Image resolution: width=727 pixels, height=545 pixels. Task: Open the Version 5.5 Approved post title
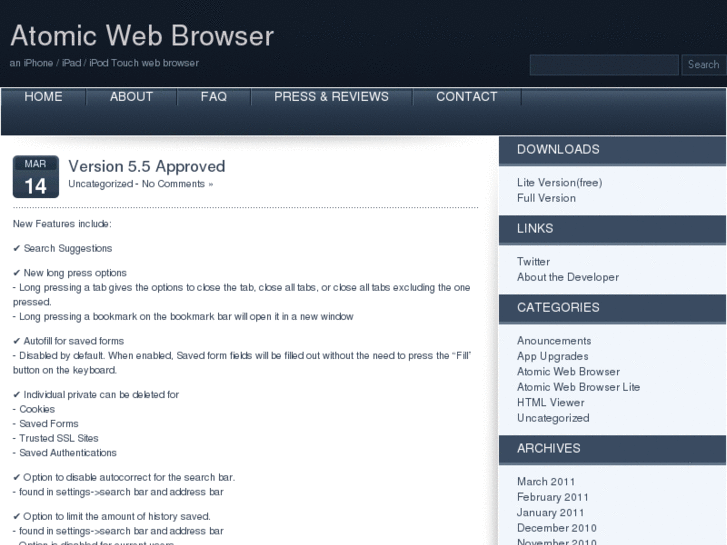pos(147,167)
